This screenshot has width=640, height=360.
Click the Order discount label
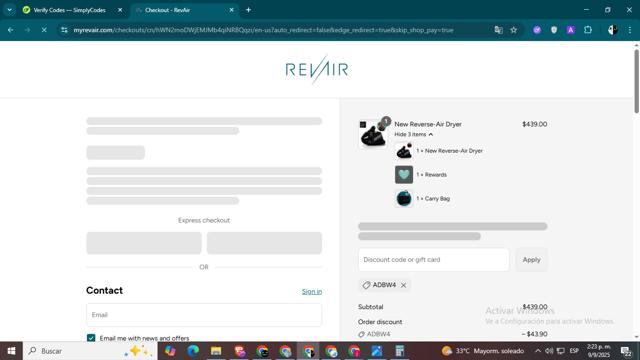[380, 322]
